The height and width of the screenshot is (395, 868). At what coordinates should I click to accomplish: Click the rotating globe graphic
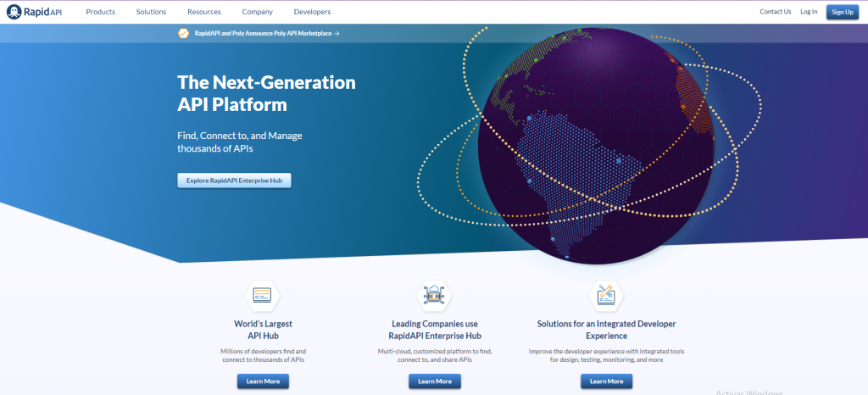coord(596,145)
